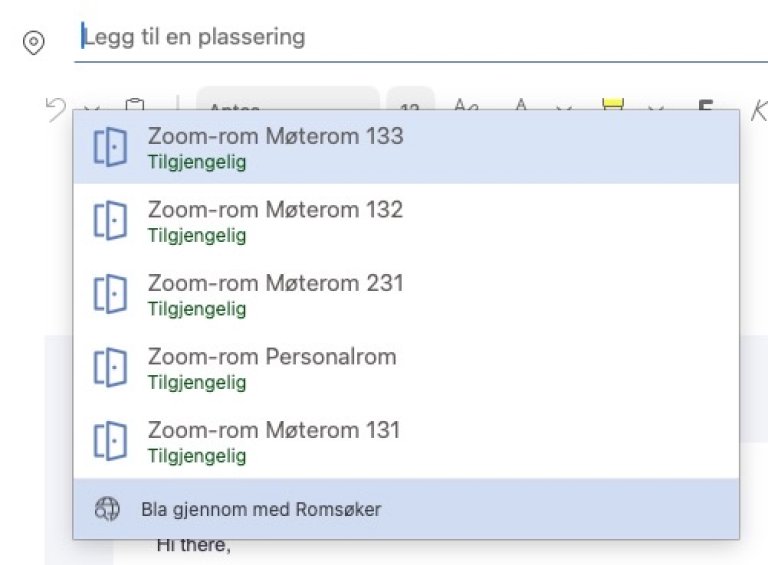Image resolution: width=768 pixels, height=565 pixels.
Task: Click the door icon for Møterom 231
Action: [110, 294]
